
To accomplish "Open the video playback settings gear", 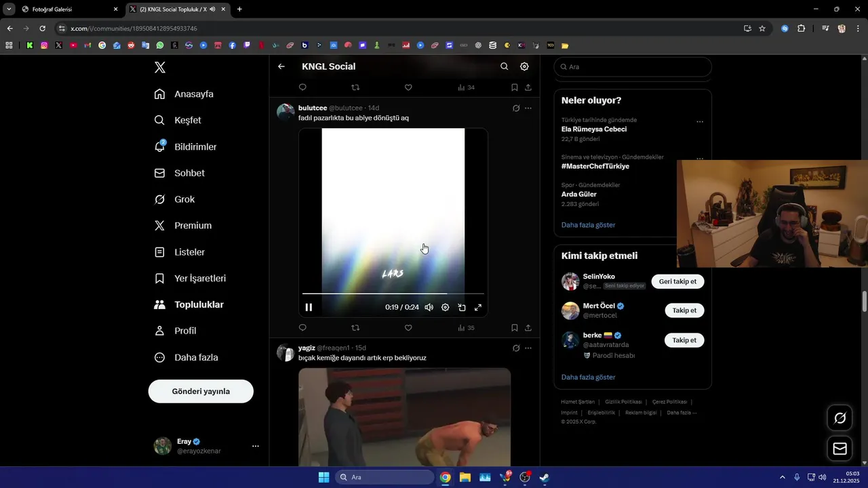I will [445, 307].
